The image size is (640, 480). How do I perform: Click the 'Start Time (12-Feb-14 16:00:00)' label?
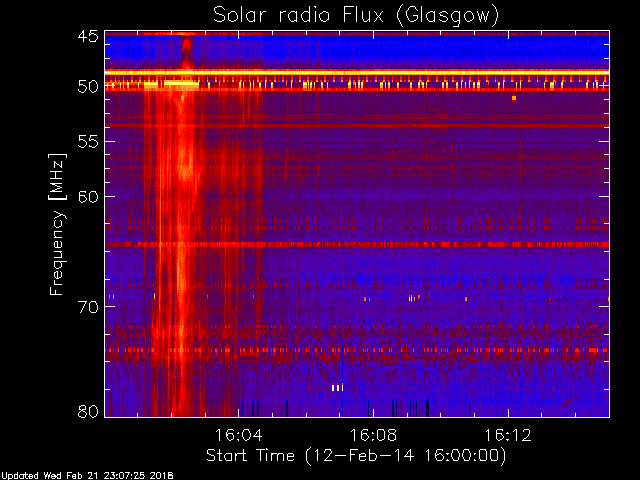[x=356, y=455]
